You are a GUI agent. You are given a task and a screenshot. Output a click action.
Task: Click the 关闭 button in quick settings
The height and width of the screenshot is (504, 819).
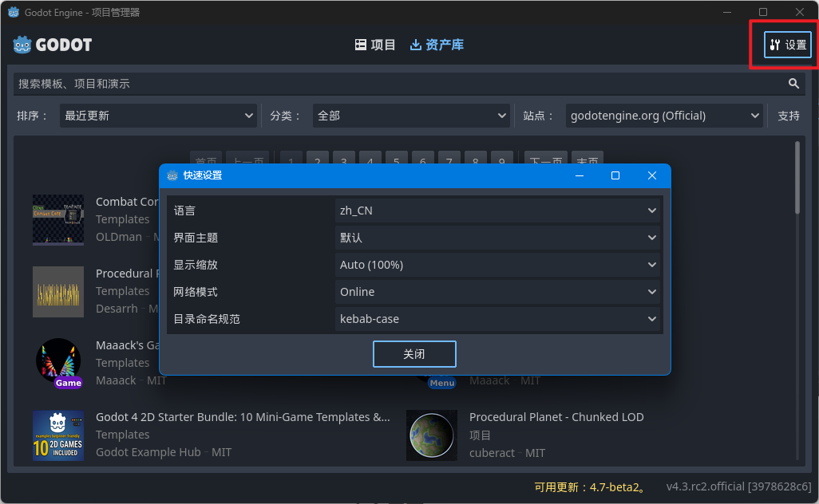click(x=414, y=354)
